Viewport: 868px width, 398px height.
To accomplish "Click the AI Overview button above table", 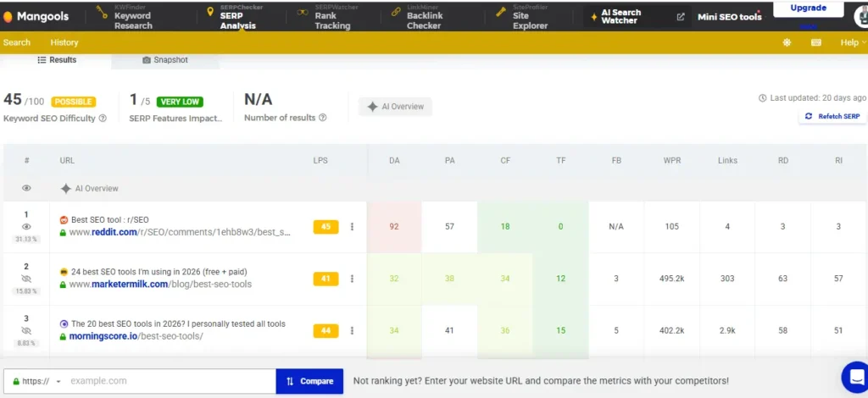I will (x=395, y=107).
